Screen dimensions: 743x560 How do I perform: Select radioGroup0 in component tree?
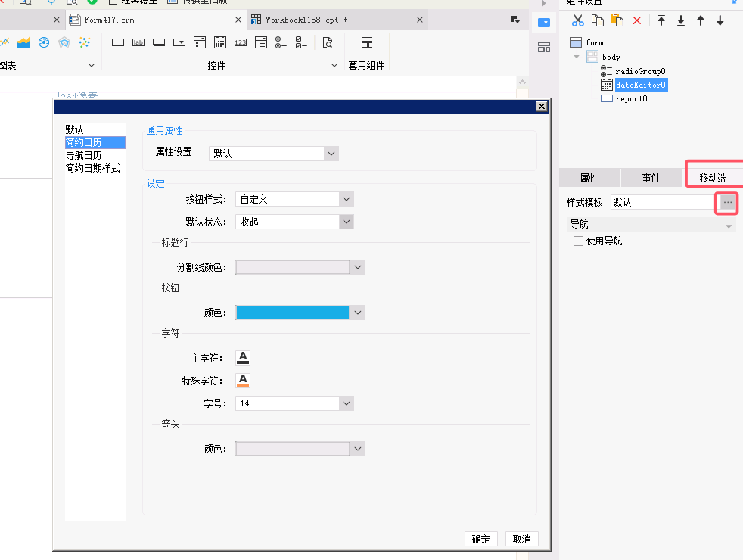click(640, 72)
